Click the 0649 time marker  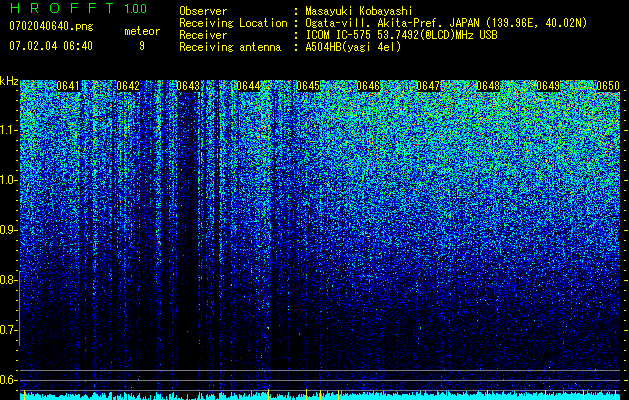[x=548, y=86]
